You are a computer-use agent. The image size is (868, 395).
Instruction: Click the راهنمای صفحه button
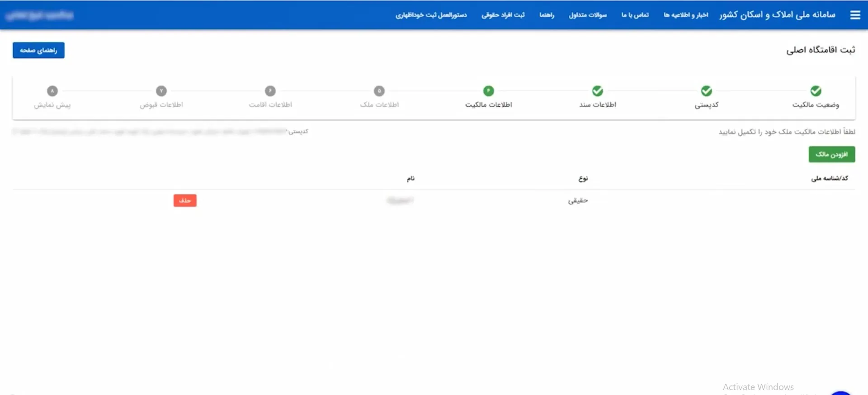[38, 50]
